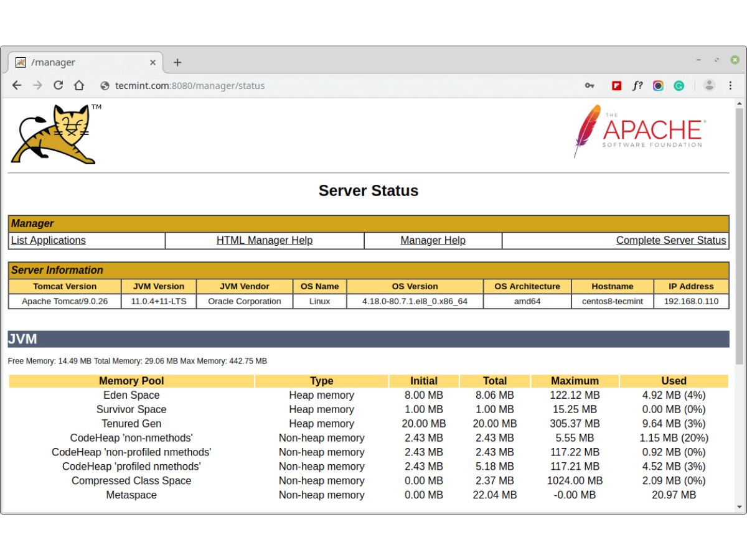Open Complete Server Status link

pos(671,240)
